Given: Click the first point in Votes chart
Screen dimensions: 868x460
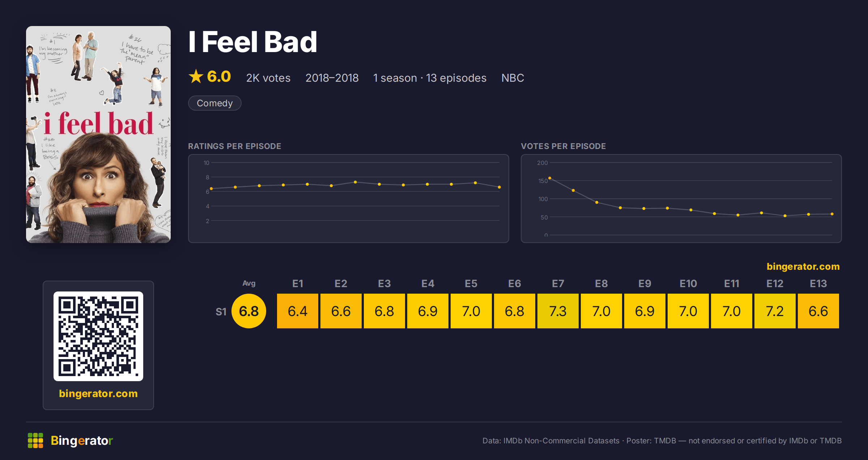Looking at the screenshot, I should 550,178.
